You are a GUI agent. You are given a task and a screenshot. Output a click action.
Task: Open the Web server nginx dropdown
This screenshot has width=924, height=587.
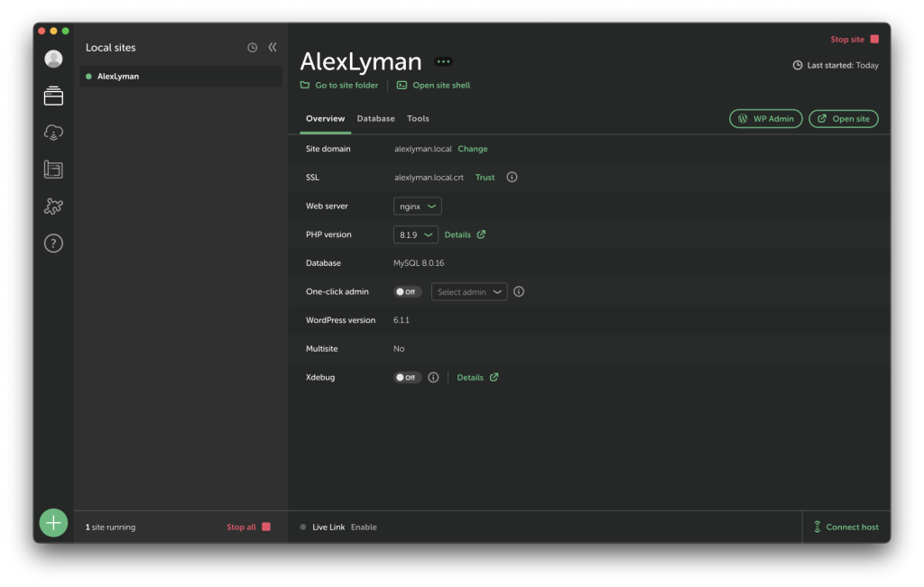coord(418,206)
